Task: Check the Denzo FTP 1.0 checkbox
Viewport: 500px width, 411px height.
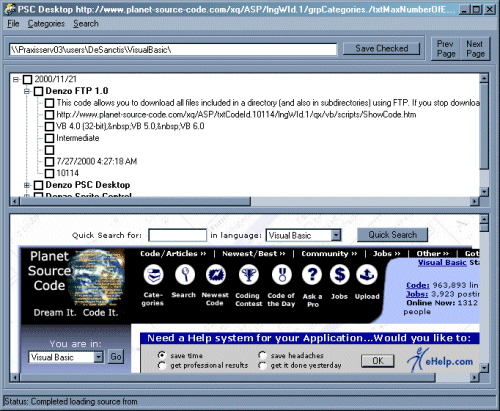Action: pos(39,91)
